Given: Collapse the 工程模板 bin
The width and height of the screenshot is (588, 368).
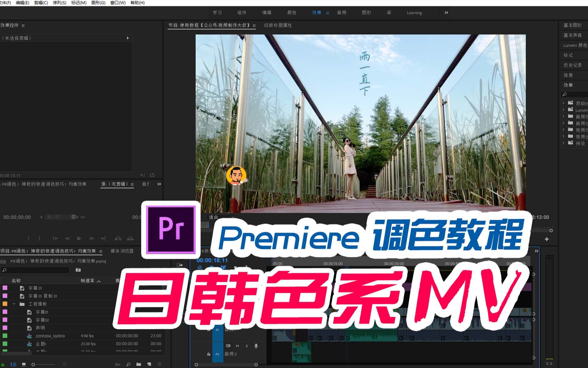Looking at the screenshot, I should click(x=14, y=304).
